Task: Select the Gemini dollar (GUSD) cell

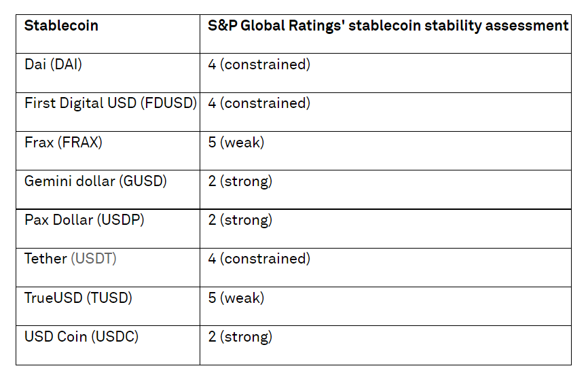Action: (95, 181)
